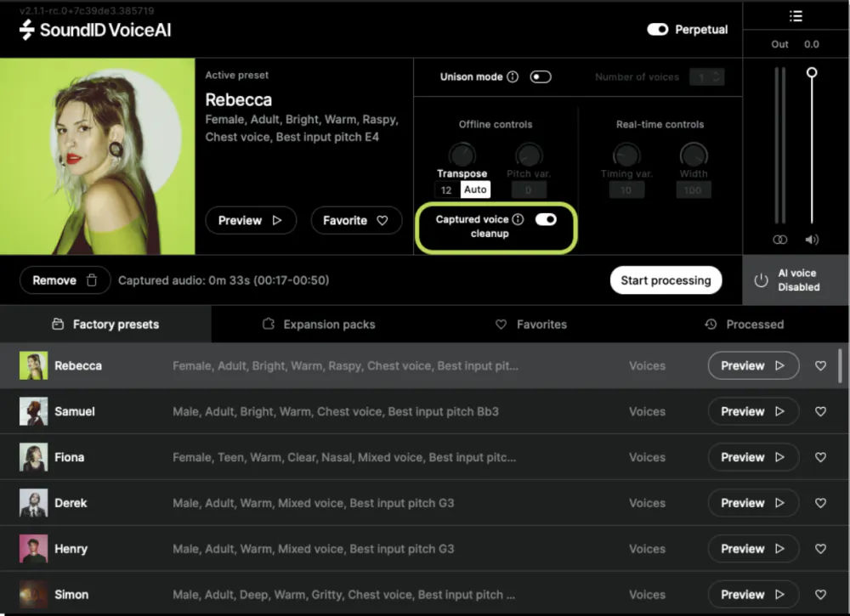
Task: Preview Derek in the preset list
Action: click(753, 503)
